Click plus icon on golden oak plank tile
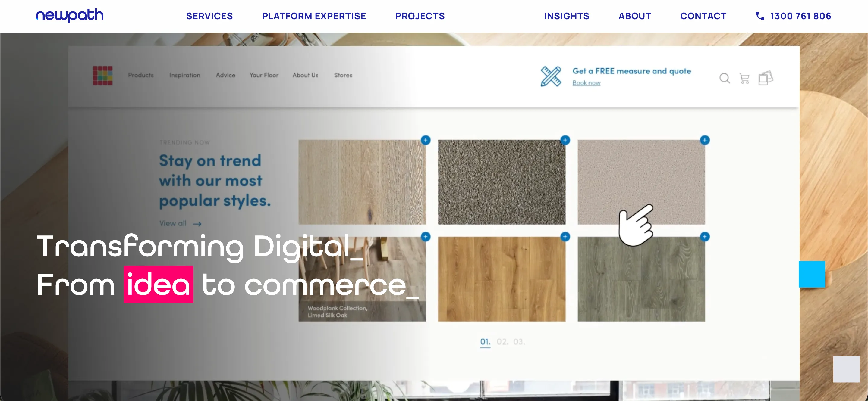Screen dimensions: 868x401 pyautogui.click(x=565, y=237)
